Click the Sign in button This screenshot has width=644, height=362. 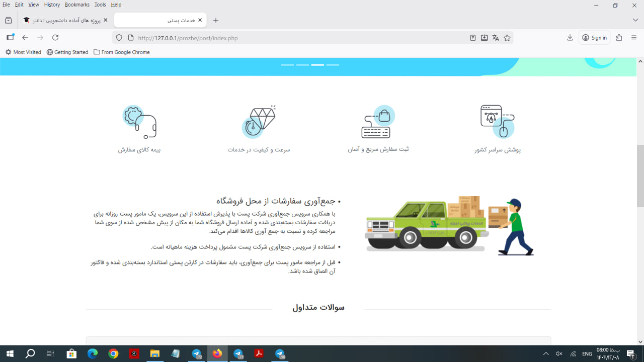coord(594,38)
